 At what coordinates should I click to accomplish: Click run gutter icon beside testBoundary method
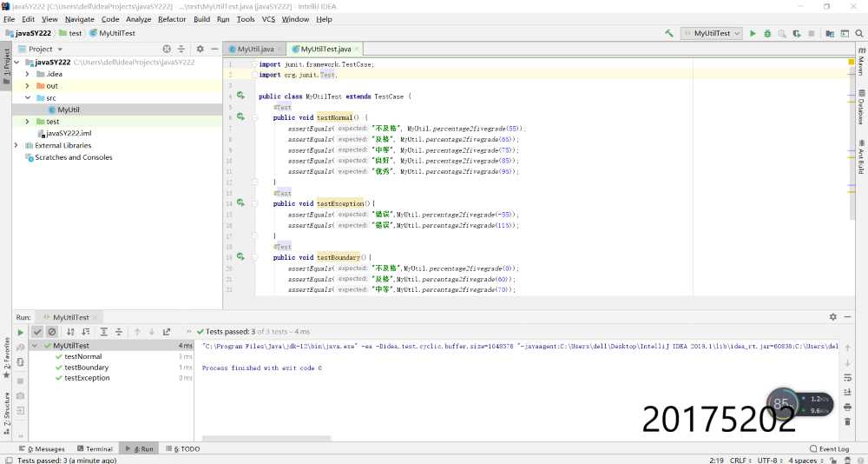click(240, 256)
